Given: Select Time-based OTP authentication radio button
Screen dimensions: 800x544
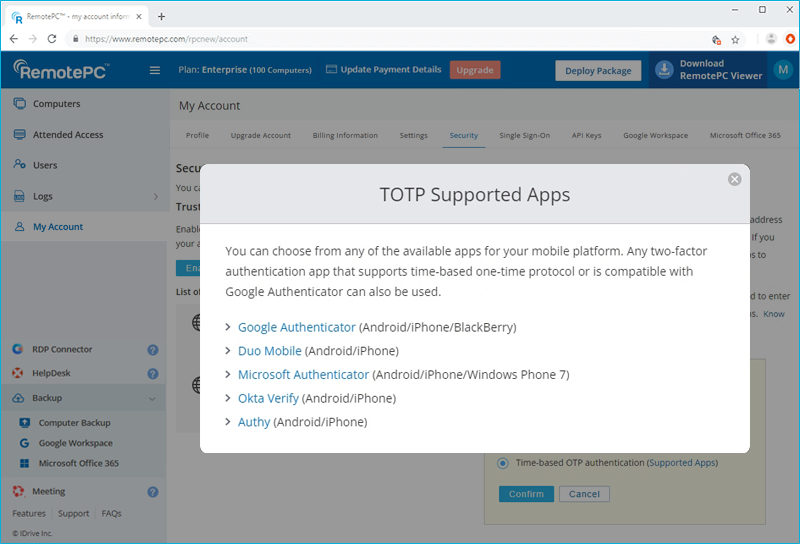Looking at the screenshot, I should (x=502, y=463).
